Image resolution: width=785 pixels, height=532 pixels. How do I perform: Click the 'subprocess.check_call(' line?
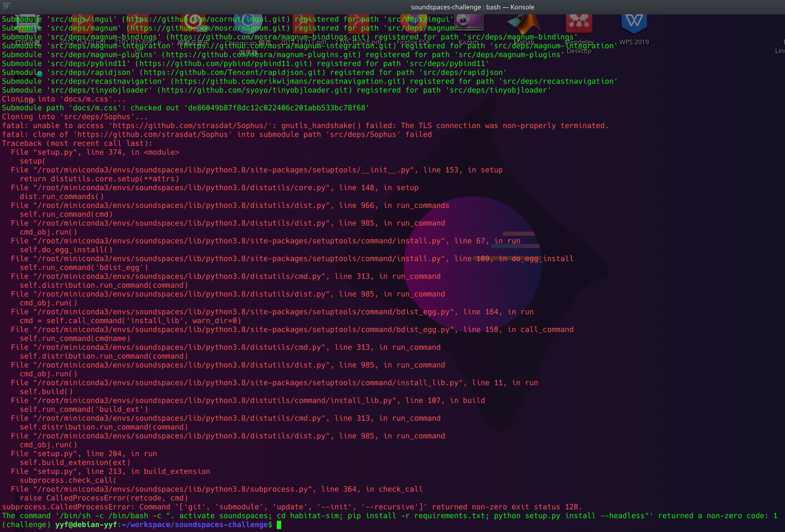tap(68, 480)
